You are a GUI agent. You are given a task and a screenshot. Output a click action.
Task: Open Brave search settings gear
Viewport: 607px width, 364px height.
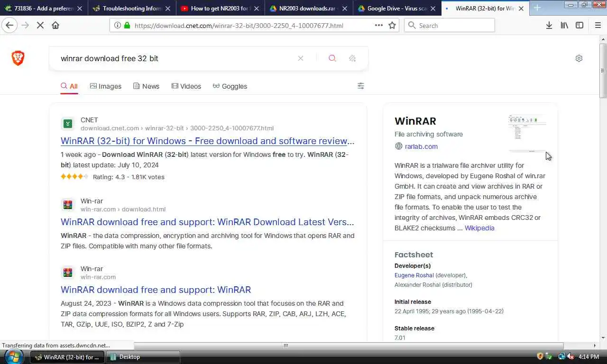(579, 58)
